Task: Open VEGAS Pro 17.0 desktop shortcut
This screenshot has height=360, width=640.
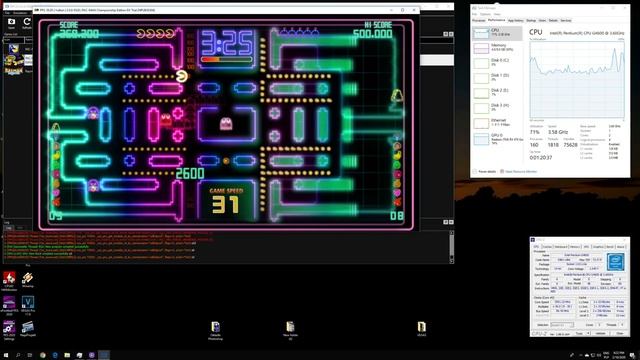Action: 28,305
